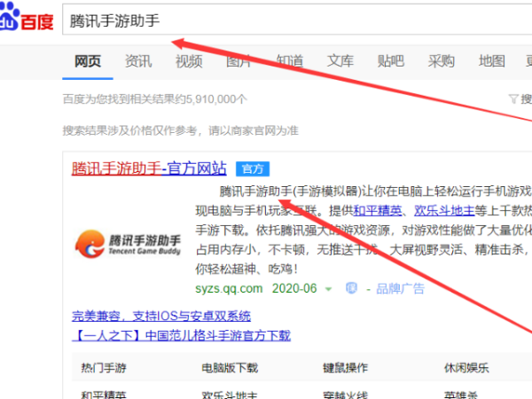Click the blue 官方 badge

click(253, 169)
